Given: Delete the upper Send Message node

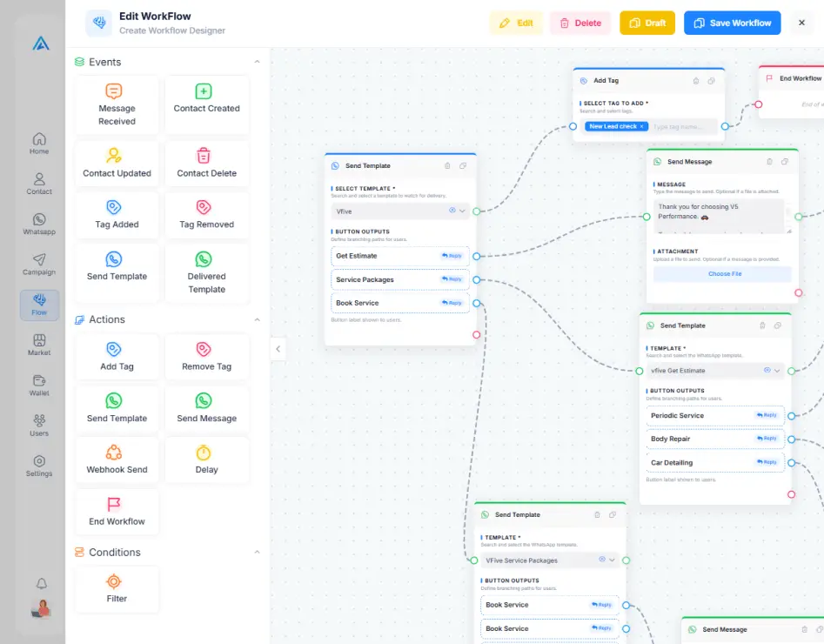Looking at the screenshot, I should (769, 161).
